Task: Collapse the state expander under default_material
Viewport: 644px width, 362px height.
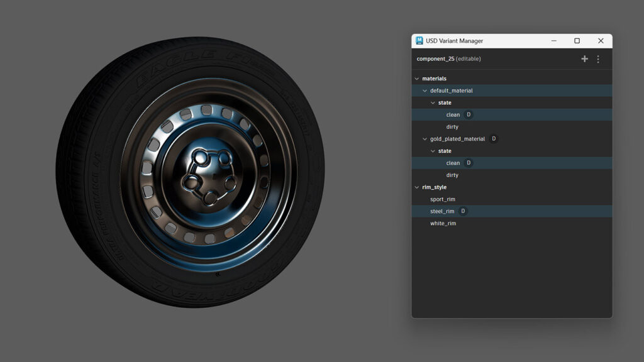Action: pos(431,102)
